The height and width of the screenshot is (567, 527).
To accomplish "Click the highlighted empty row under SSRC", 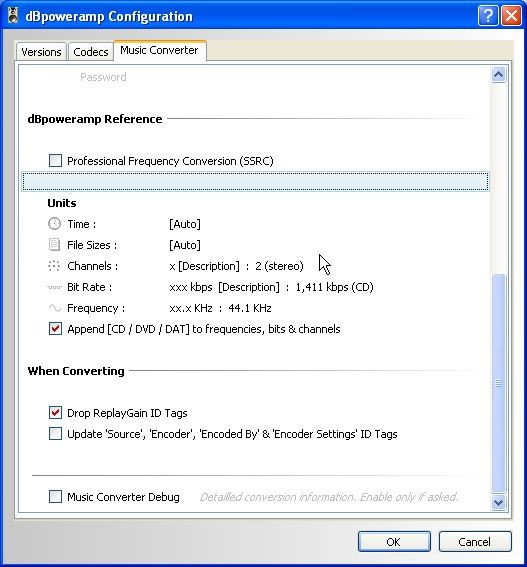I will click(255, 182).
